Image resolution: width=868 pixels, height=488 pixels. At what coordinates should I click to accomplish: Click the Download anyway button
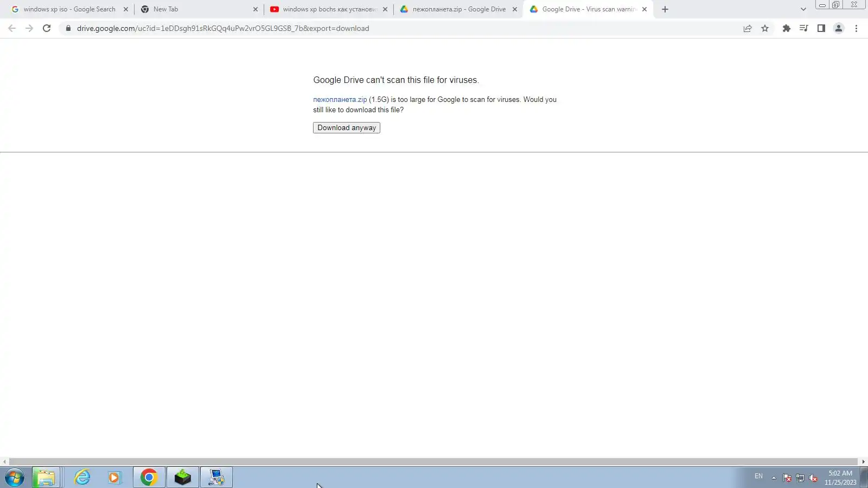pos(347,128)
